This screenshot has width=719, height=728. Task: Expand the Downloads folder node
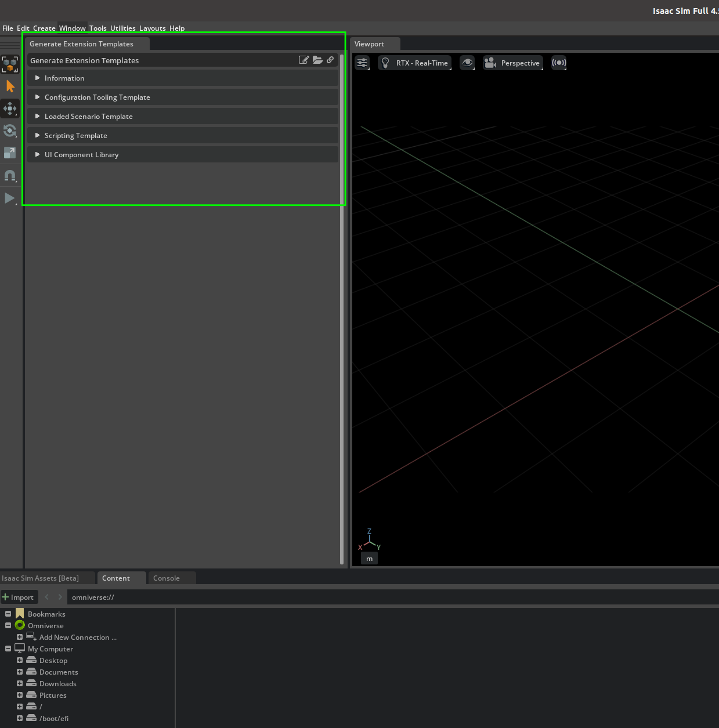pyautogui.click(x=20, y=683)
